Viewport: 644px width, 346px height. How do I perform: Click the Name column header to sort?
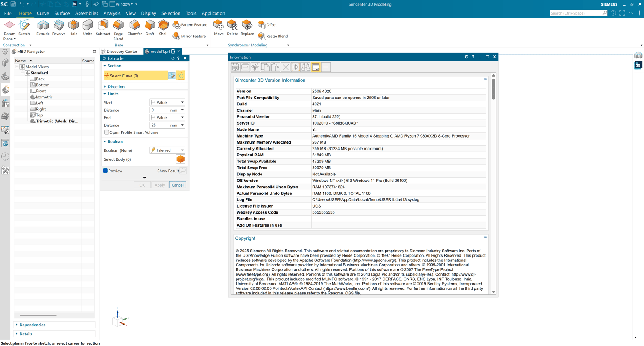21,61
